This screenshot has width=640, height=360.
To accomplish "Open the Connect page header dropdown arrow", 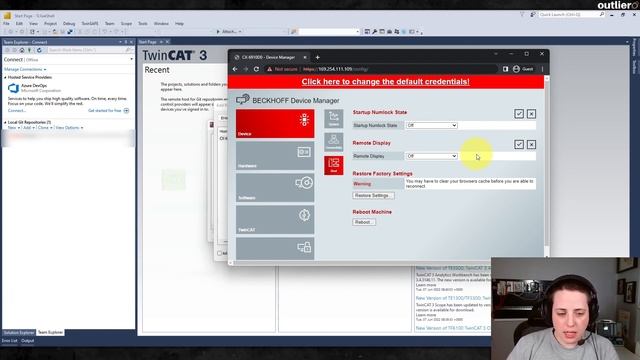I will 131,60.
